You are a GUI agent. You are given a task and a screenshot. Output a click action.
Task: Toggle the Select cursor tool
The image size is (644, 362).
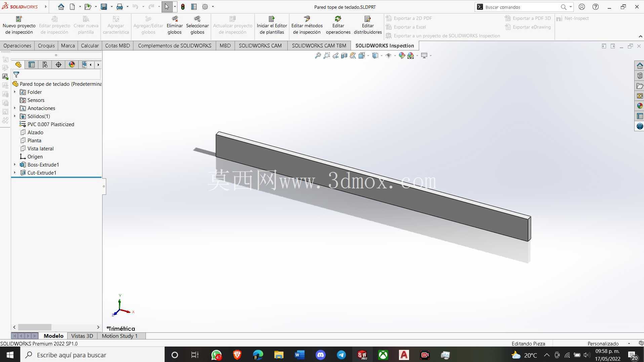(167, 7)
